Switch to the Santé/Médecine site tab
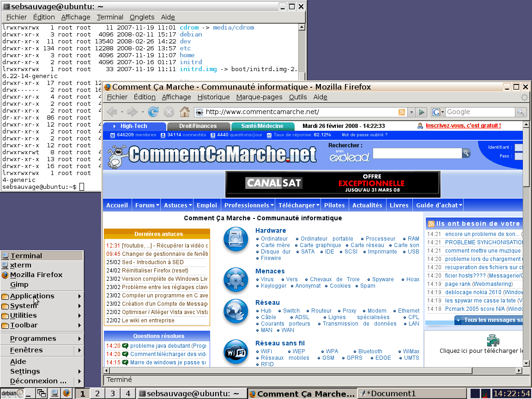The width and height of the screenshot is (532, 399). click(x=262, y=126)
